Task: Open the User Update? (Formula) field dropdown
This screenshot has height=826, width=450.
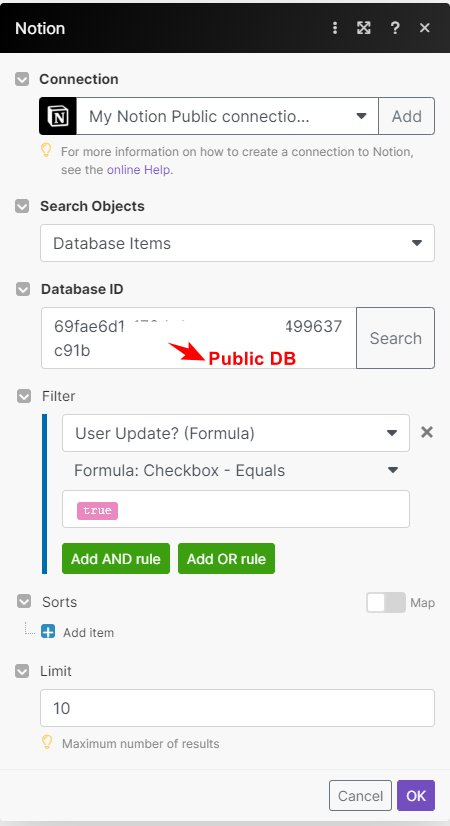Action: click(236, 433)
